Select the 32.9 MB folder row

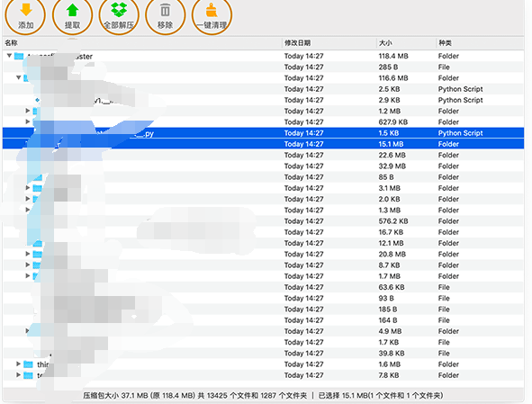263,166
